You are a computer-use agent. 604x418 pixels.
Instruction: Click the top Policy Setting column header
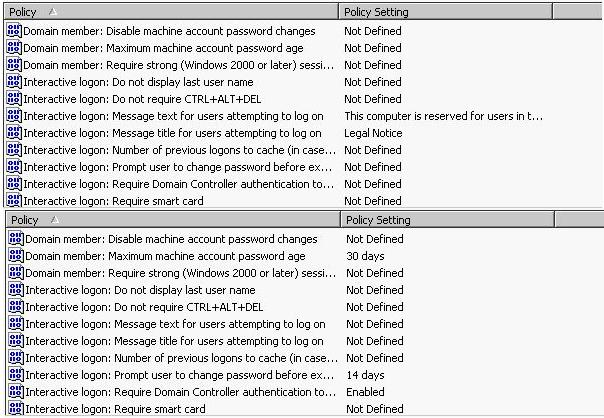445,12
